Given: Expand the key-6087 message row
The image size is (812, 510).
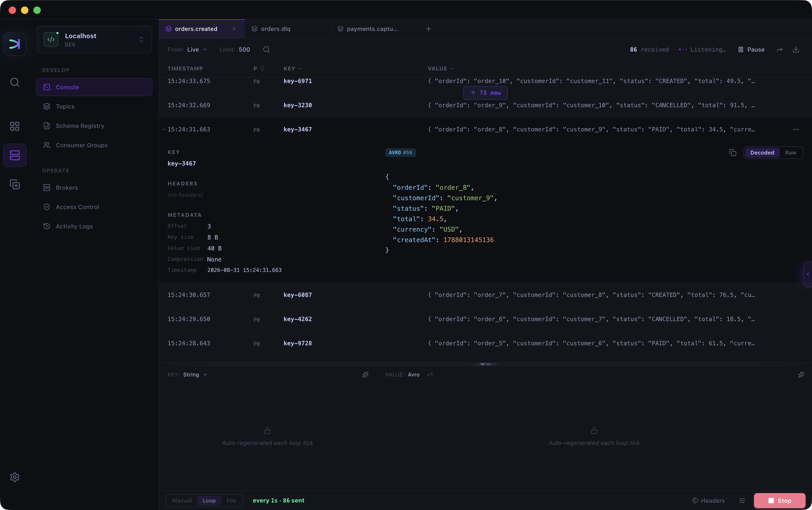Looking at the screenshot, I should pos(485,295).
